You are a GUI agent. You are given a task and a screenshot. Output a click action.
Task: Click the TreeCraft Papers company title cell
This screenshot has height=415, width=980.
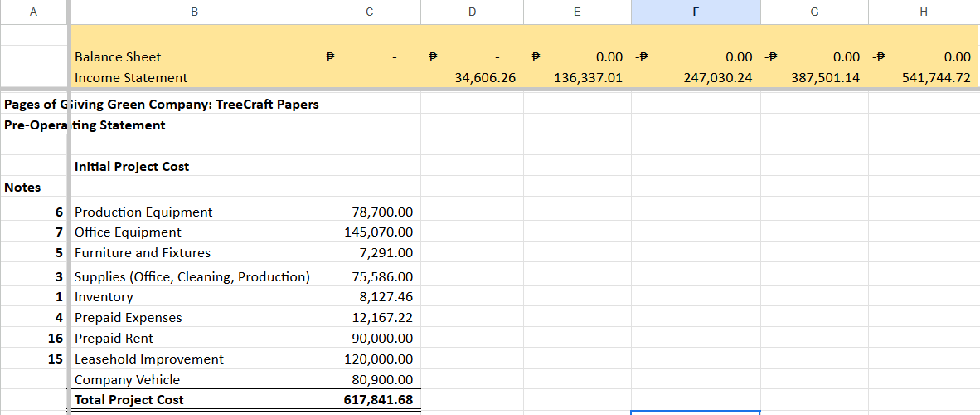point(161,104)
